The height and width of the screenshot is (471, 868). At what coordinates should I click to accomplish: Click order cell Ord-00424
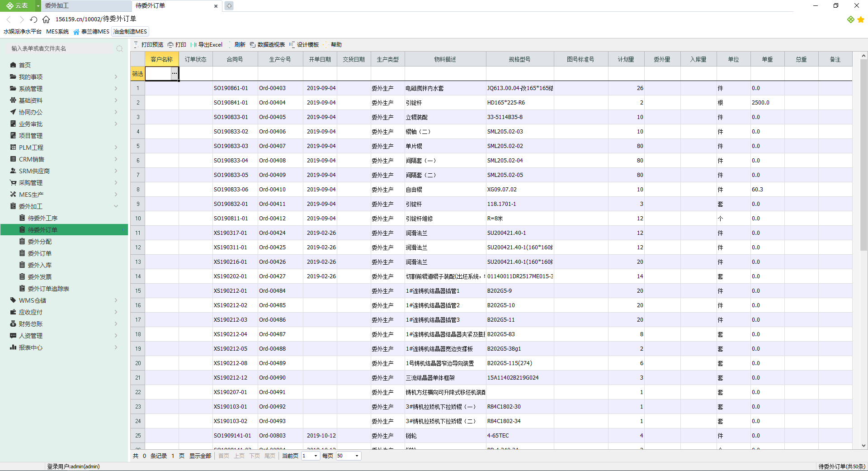click(x=280, y=233)
